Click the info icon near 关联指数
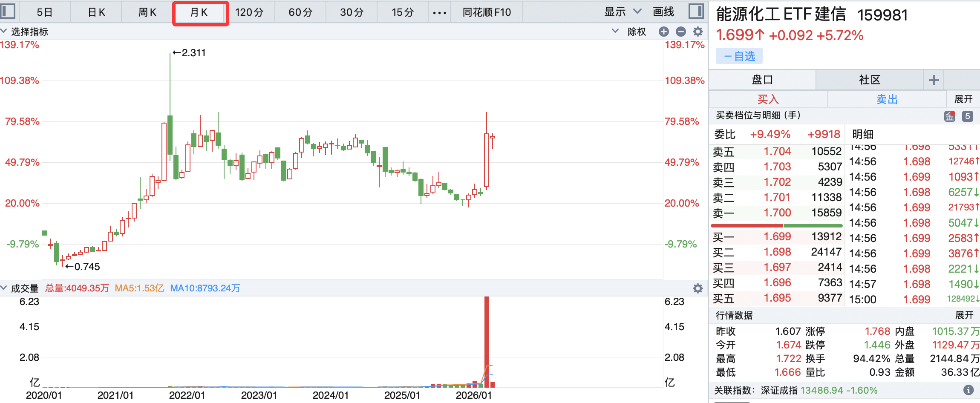 pos(968,390)
